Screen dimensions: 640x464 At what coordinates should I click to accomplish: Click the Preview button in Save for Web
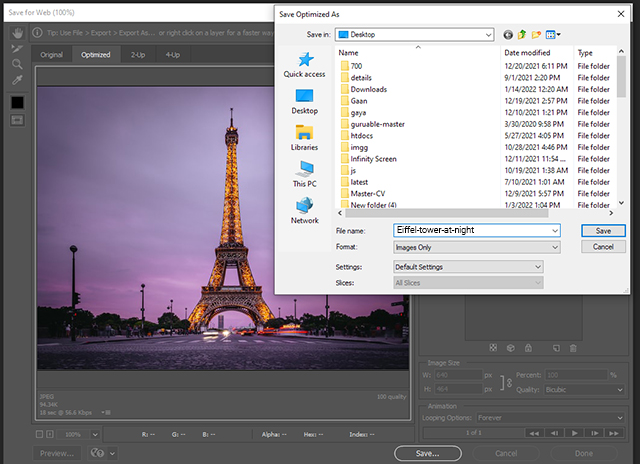(57, 453)
